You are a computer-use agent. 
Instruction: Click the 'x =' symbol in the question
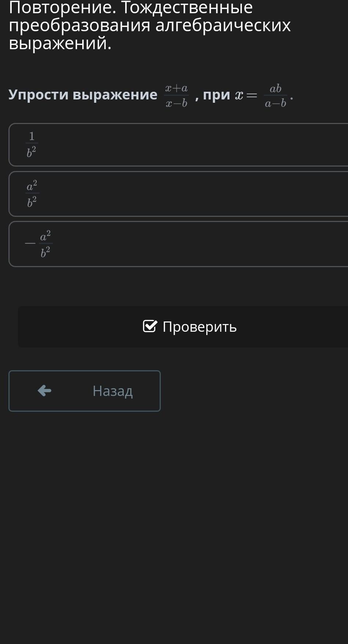pos(246,95)
